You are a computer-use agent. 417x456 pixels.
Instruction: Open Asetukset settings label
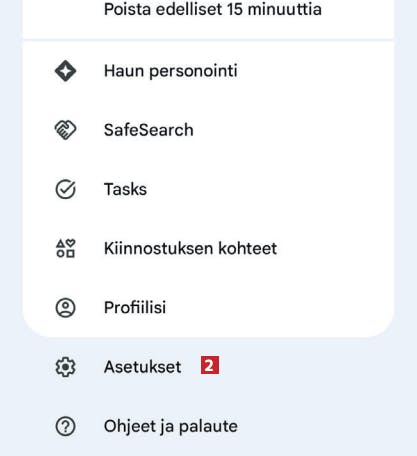(x=143, y=367)
